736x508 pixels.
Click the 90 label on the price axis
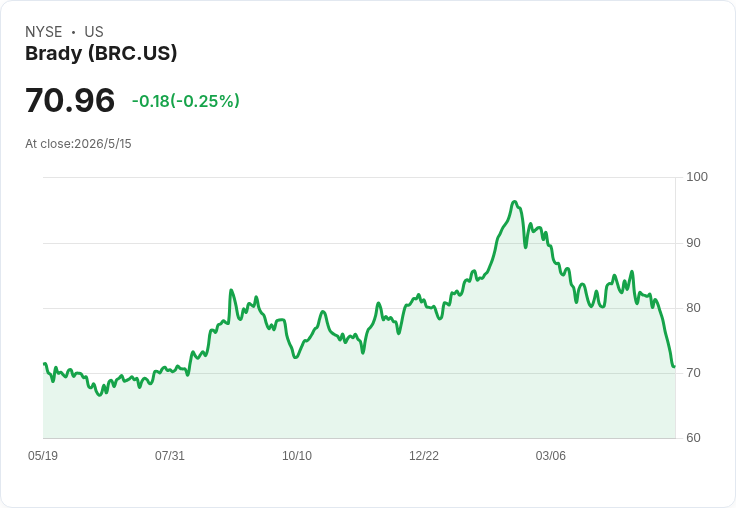[x=693, y=243]
